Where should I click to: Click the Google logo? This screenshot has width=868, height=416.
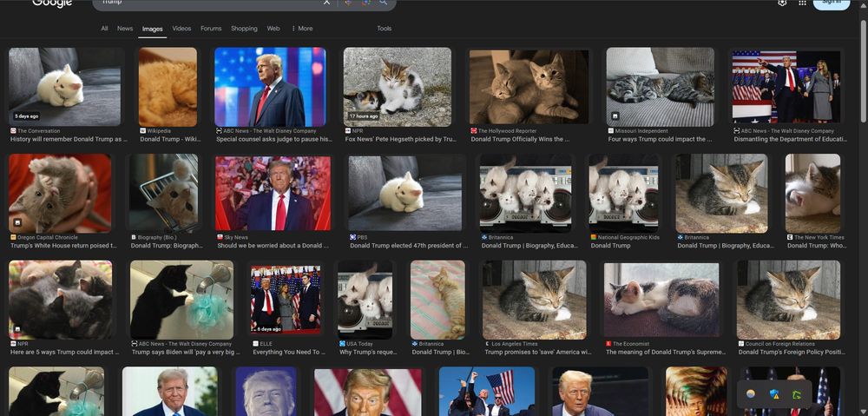coord(52,3)
